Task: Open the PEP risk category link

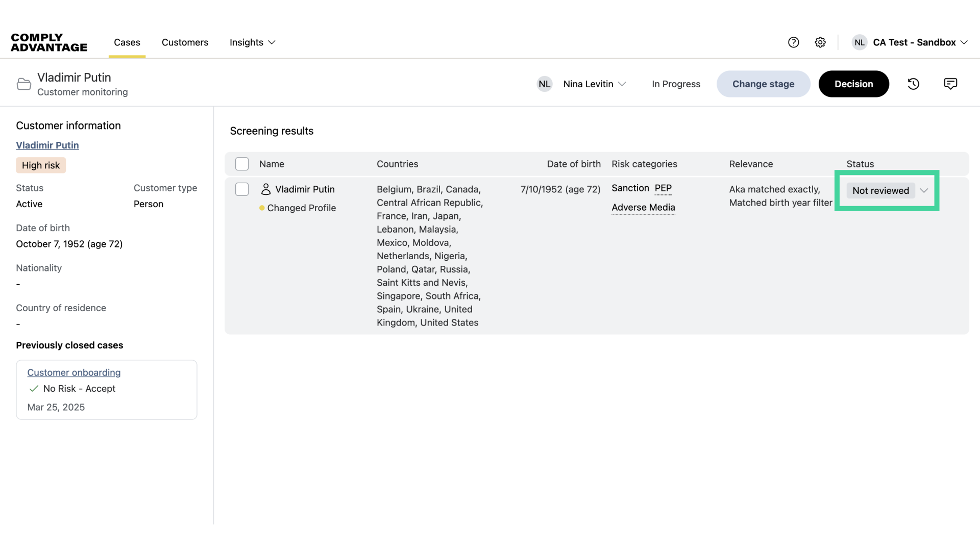Action: click(664, 188)
